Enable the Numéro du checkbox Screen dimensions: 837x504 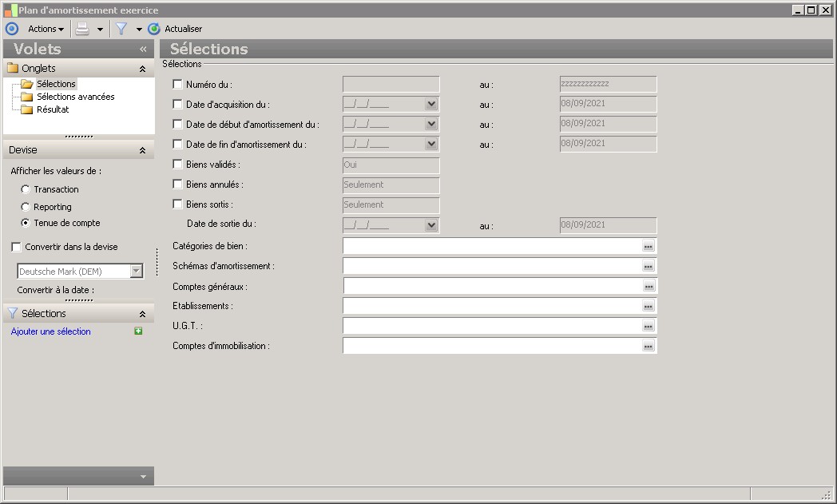[177, 84]
